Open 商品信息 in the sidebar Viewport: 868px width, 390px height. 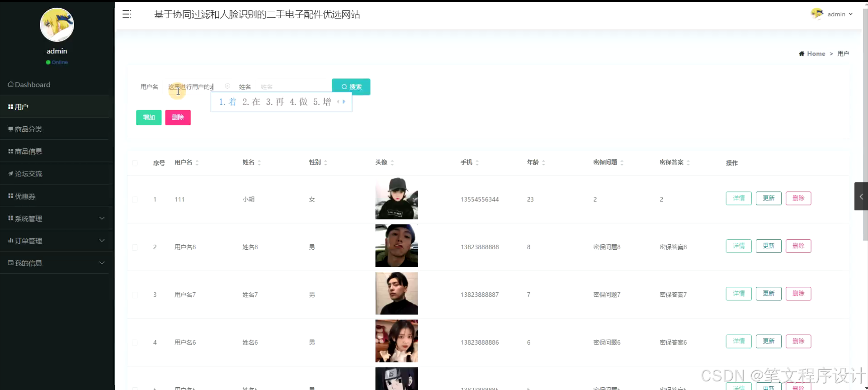click(57, 151)
